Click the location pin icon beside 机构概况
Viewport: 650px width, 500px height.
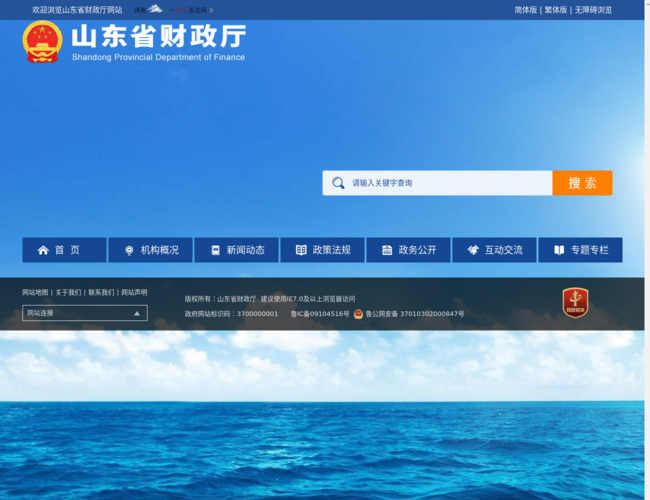click(x=129, y=250)
